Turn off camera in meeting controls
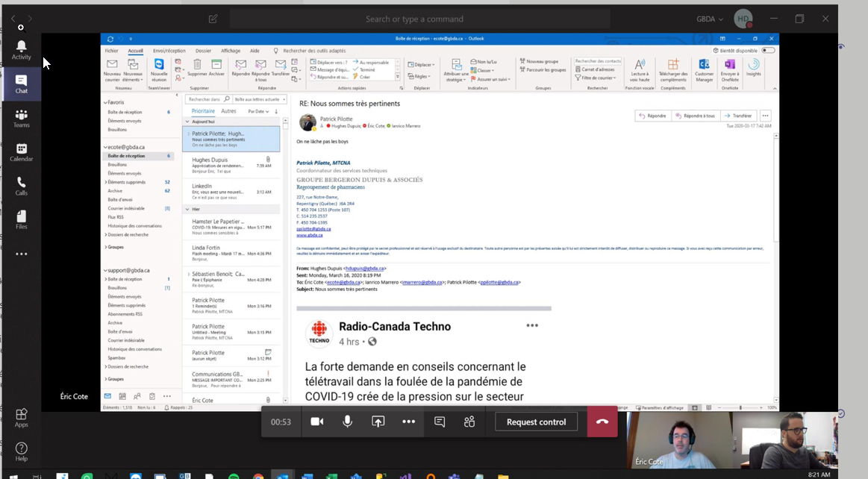The image size is (868, 479). pyautogui.click(x=316, y=422)
